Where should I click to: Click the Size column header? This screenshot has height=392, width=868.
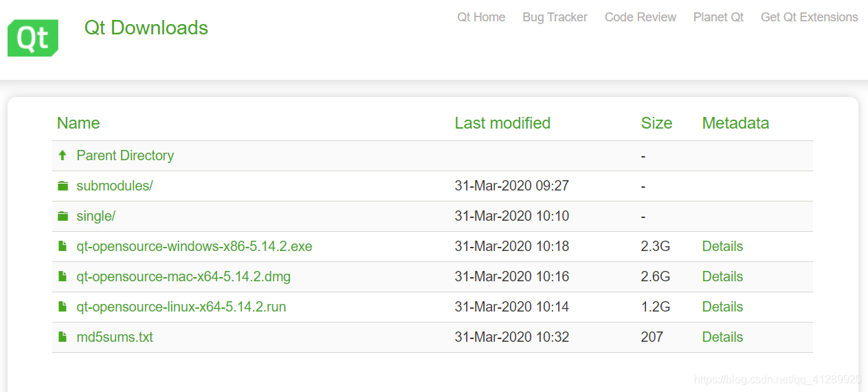tap(656, 123)
